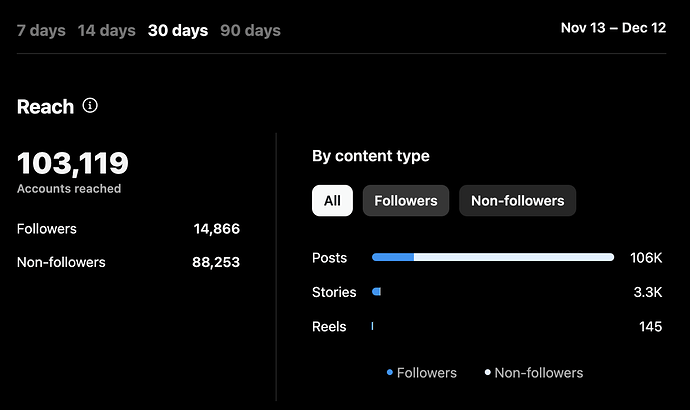The height and width of the screenshot is (410, 690).
Task: Click the 103,119 accounts reached number
Action: point(73,163)
